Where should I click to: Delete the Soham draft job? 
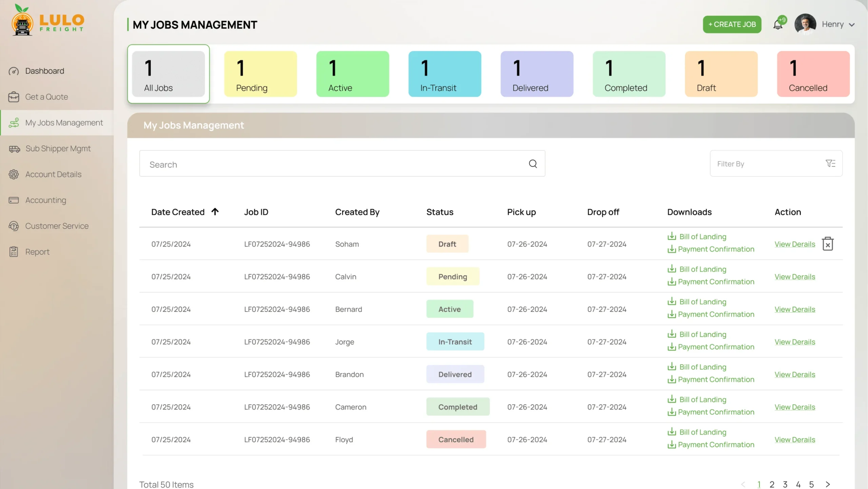click(x=828, y=244)
